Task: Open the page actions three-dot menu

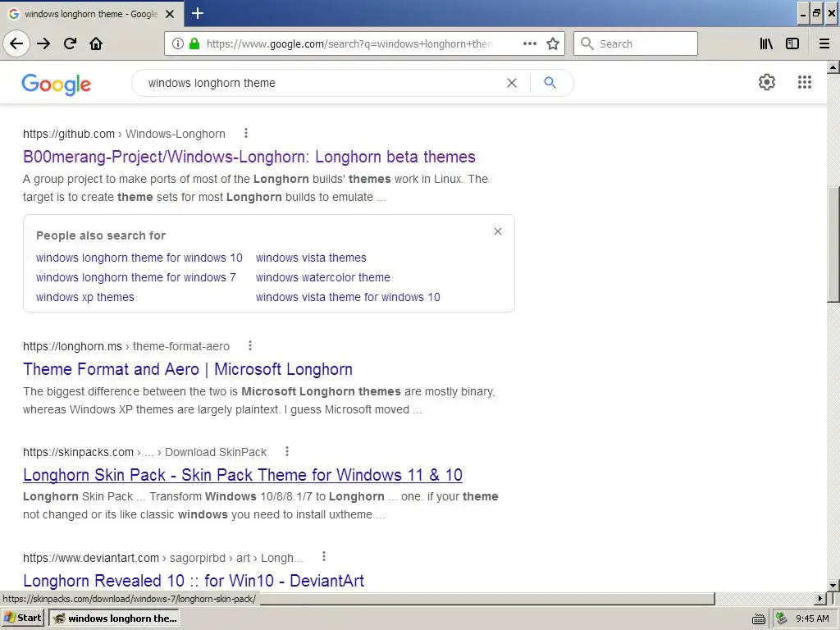Action: 529,43
